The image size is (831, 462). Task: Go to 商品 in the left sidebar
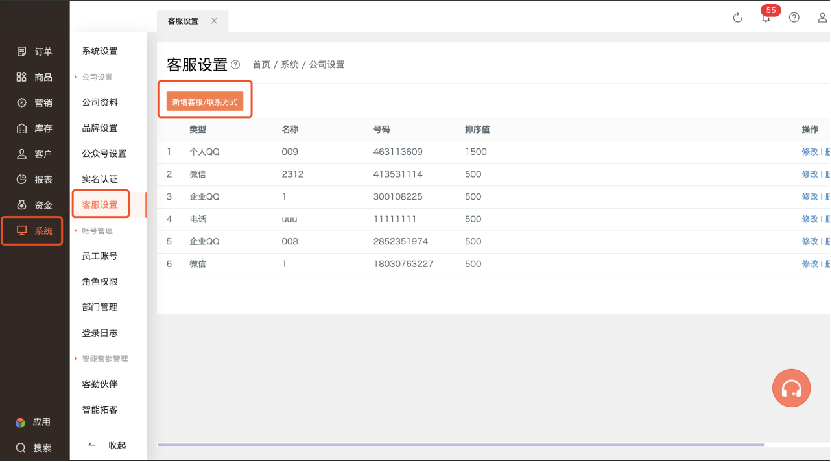coord(35,77)
